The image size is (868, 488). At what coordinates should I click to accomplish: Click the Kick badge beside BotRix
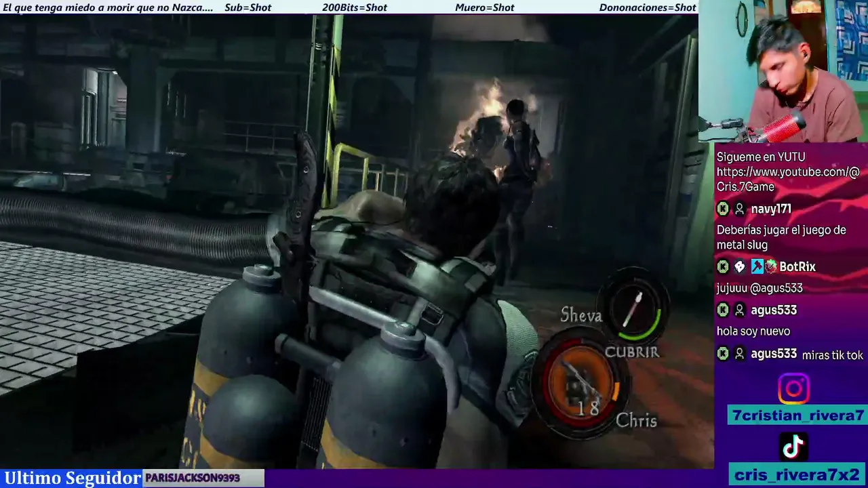point(723,266)
